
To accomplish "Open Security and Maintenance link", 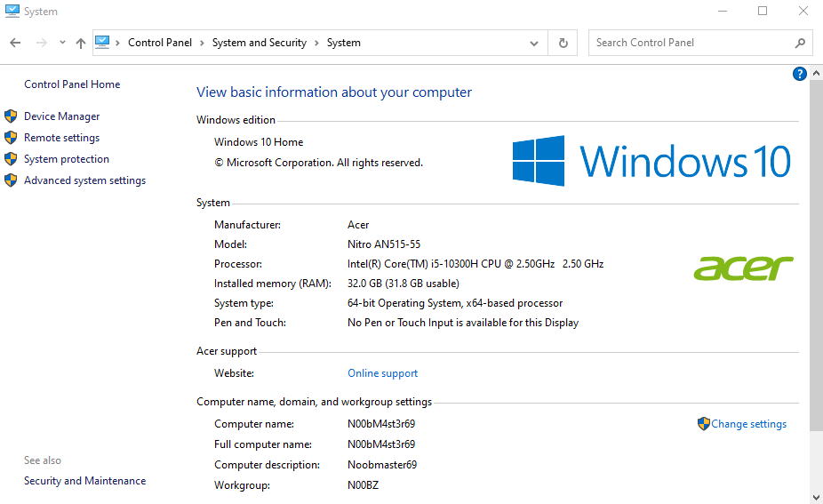I will tap(85, 480).
